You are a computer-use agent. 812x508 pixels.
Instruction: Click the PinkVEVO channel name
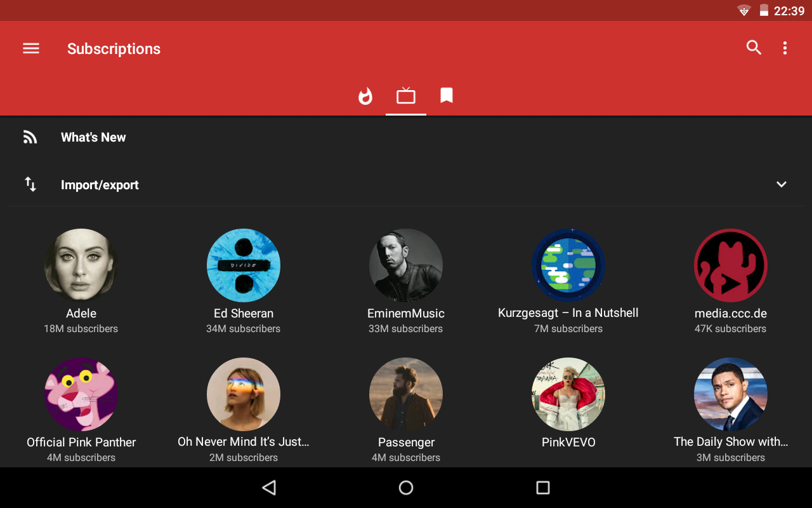(568, 442)
